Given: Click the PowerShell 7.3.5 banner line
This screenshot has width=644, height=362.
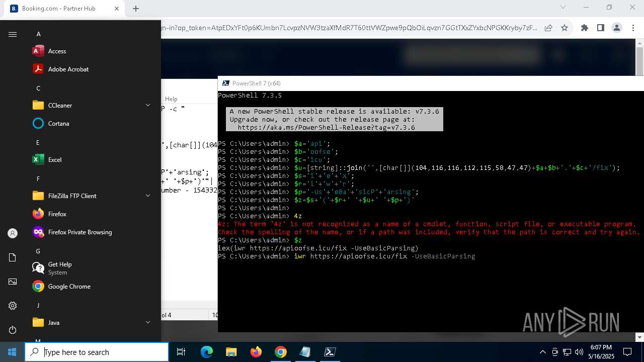Looking at the screenshot, I should pyautogui.click(x=250, y=96).
